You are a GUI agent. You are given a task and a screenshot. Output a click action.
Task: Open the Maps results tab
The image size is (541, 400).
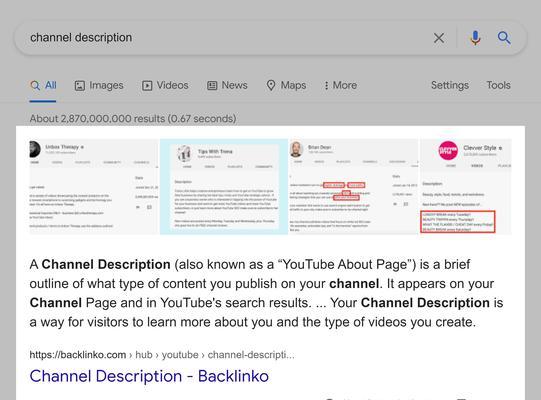point(286,85)
